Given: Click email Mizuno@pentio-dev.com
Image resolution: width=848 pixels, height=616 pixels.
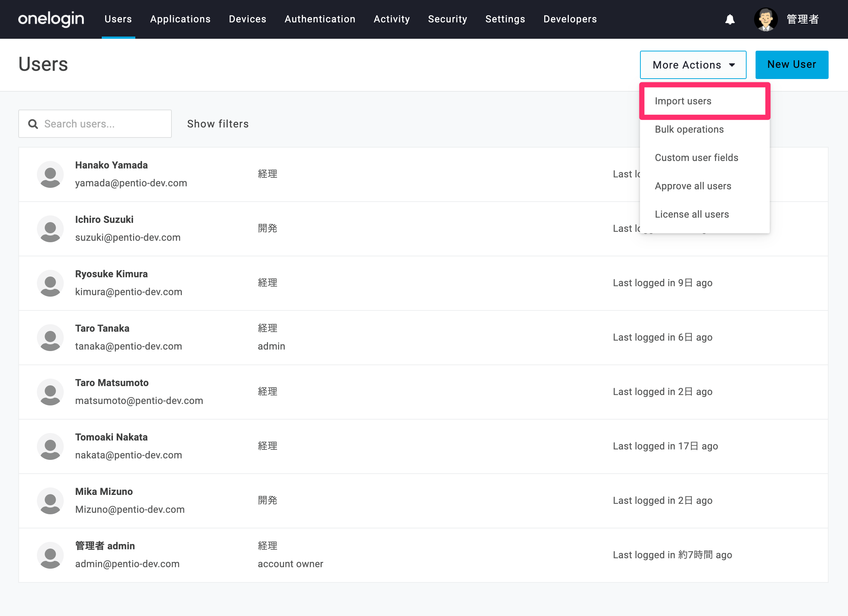Looking at the screenshot, I should [x=130, y=509].
